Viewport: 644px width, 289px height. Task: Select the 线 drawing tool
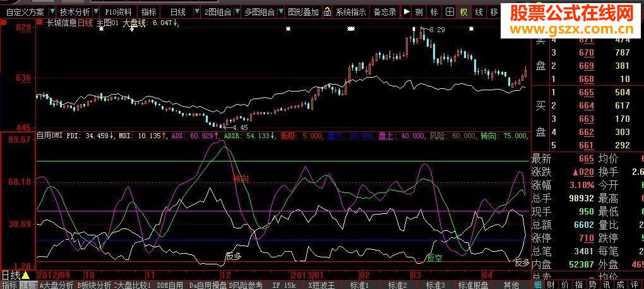pyautogui.click(x=479, y=12)
